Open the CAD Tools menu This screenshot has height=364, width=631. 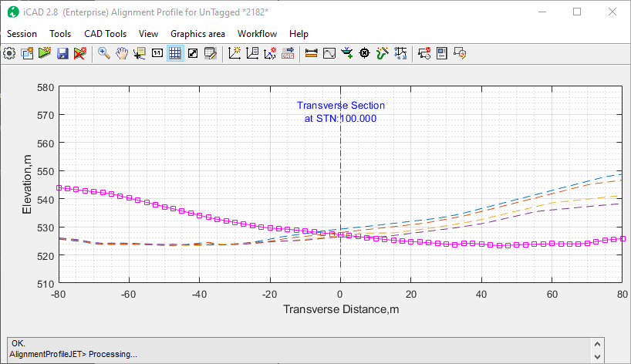tap(105, 34)
